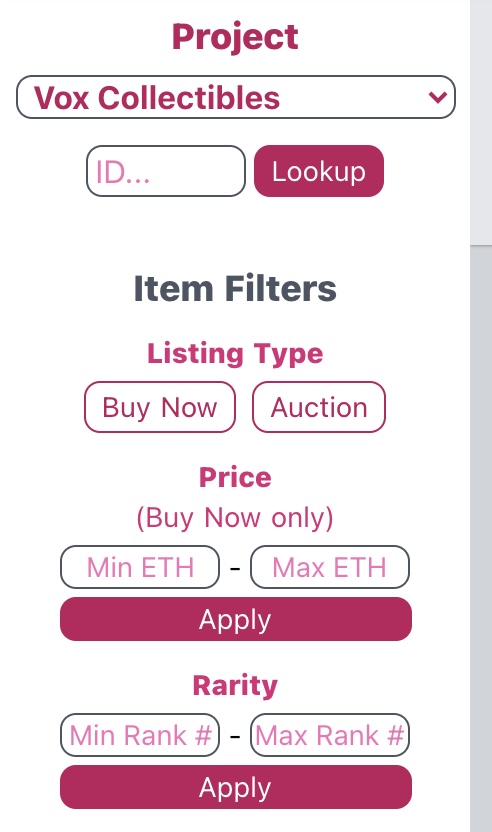492x832 pixels.
Task: Apply the price filter
Action: 236,619
